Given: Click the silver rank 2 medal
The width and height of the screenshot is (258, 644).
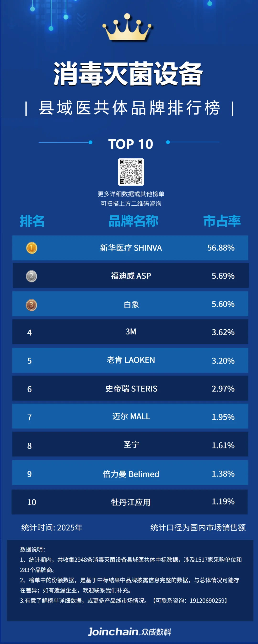Looking at the screenshot, I should (x=31, y=276).
